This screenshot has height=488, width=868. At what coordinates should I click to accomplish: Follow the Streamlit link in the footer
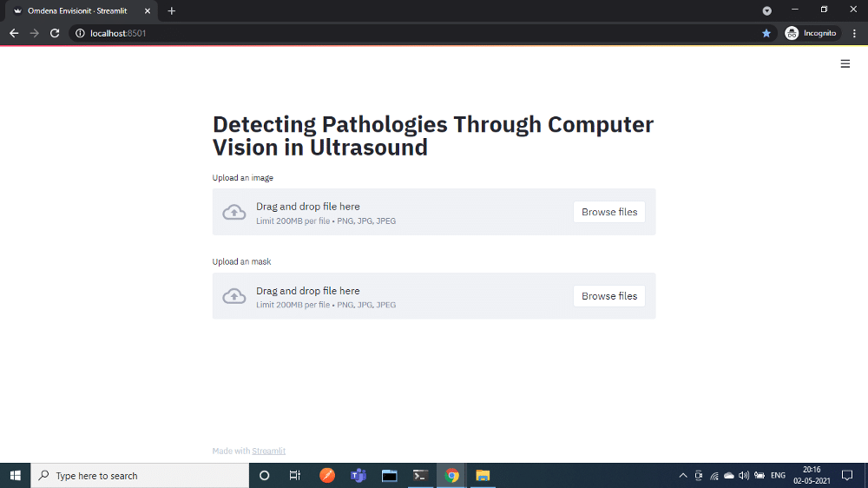pyautogui.click(x=268, y=451)
